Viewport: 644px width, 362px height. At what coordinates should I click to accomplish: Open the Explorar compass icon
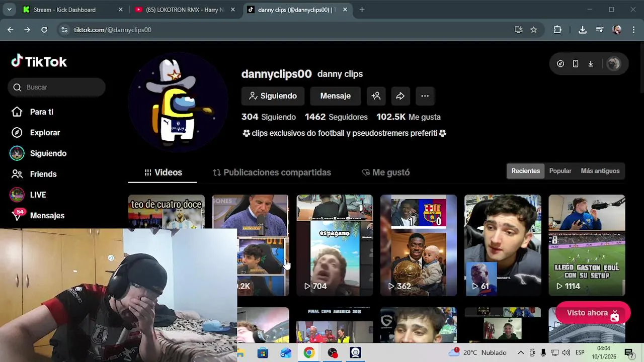pos(17,133)
